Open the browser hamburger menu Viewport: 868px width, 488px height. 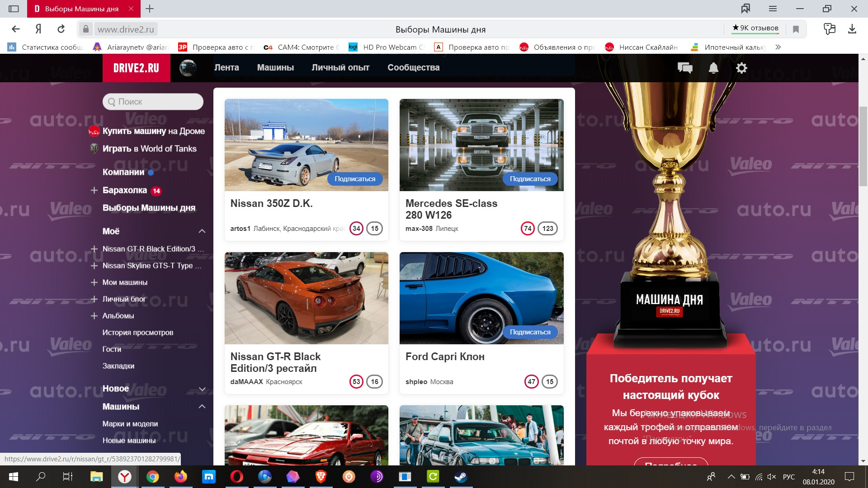pos(773,9)
